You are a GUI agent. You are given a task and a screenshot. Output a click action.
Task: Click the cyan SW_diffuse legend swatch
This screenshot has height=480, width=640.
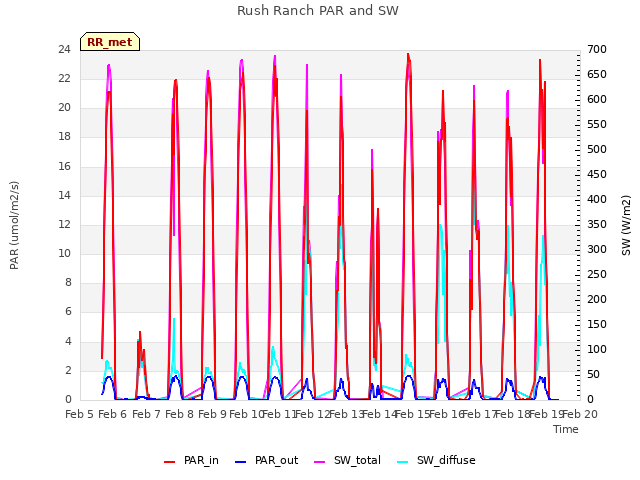(402, 462)
